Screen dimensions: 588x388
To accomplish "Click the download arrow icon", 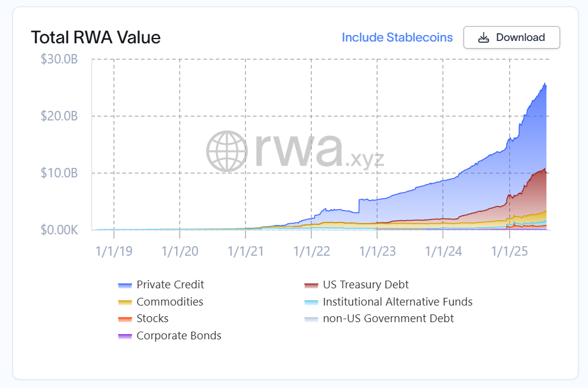I will (x=484, y=37).
